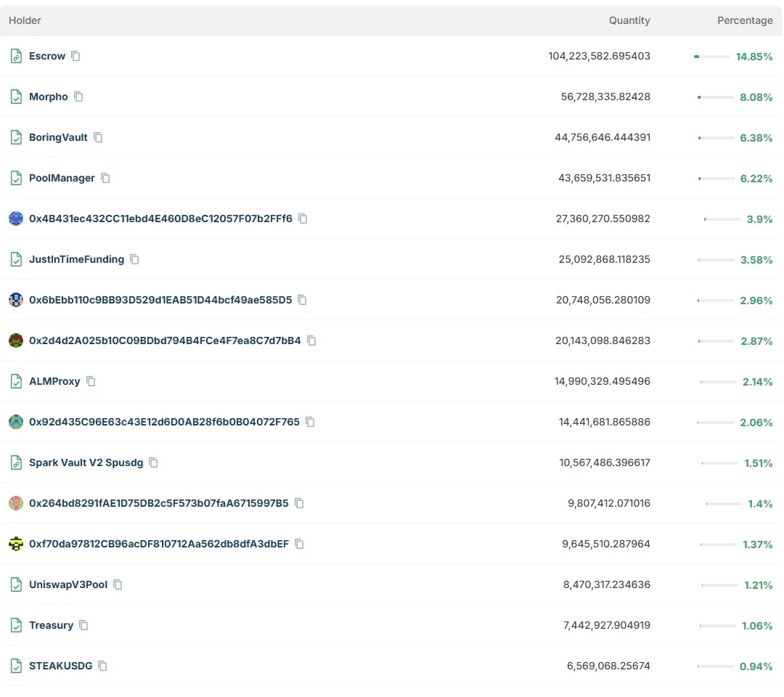
Task: Open holder 0x2d4d2A025b10C09BDbd794B4FCe4F7ea8C7d7bB4
Action: tap(165, 341)
